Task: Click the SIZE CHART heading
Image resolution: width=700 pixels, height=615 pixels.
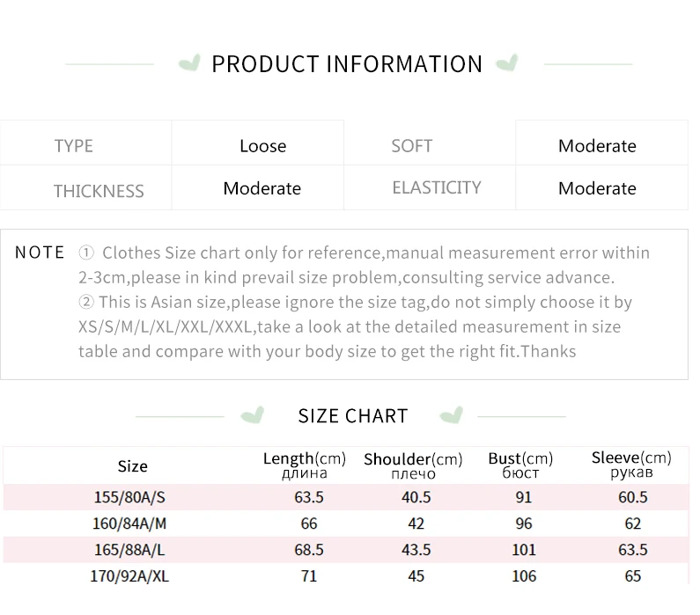Action: [x=352, y=416]
